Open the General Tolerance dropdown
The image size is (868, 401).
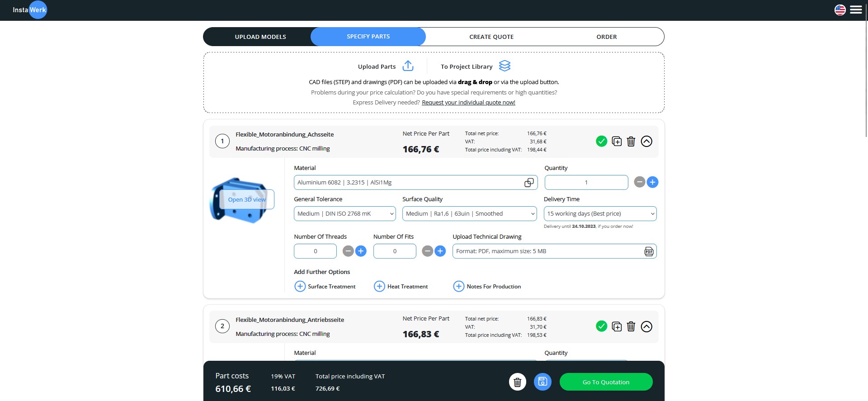point(344,214)
